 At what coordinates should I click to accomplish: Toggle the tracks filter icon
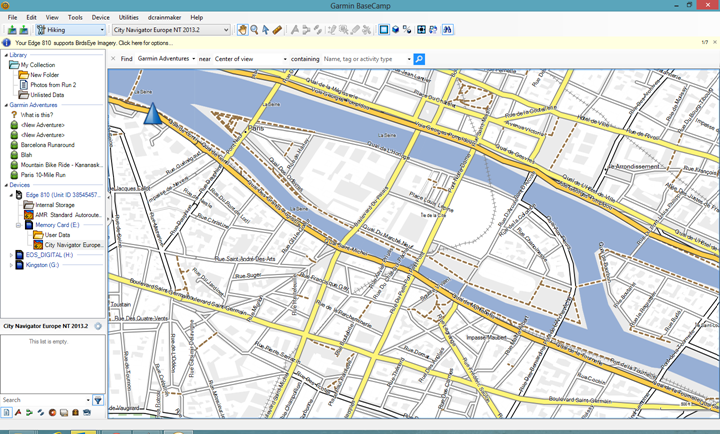[x=41, y=412]
